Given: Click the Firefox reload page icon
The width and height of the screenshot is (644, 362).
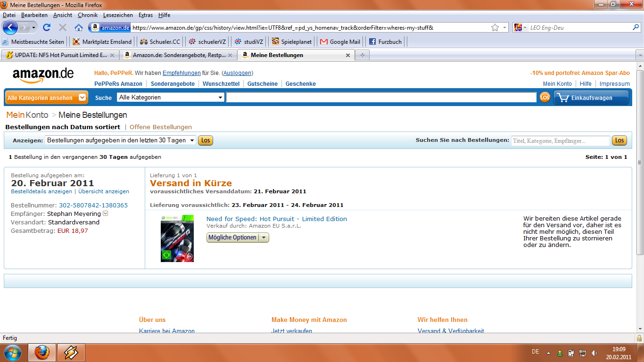Looking at the screenshot, I should pos(47,27).
